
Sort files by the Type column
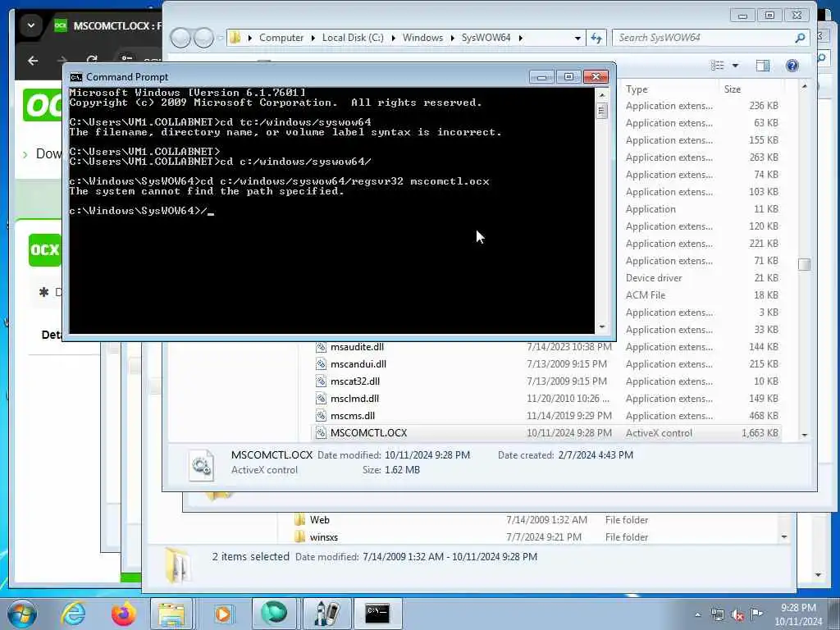pyautogui.click(x=637, y=89)
